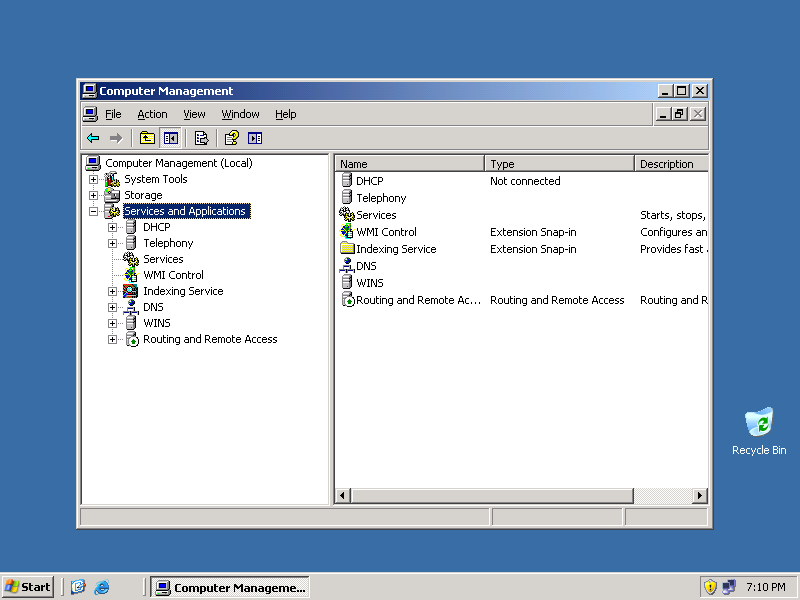Select Services in the tree
Screen dimensions: 800x600
[163, 259]
